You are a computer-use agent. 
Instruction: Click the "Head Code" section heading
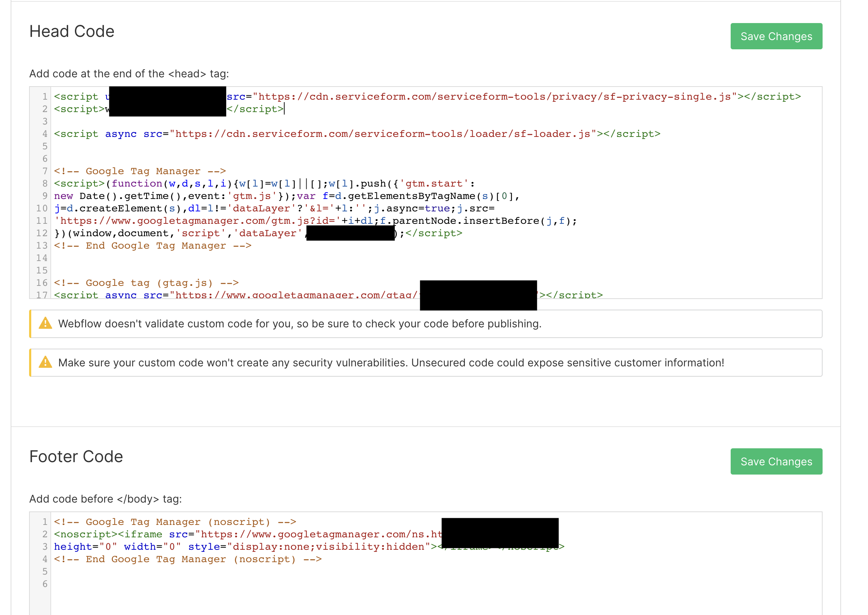72,31
